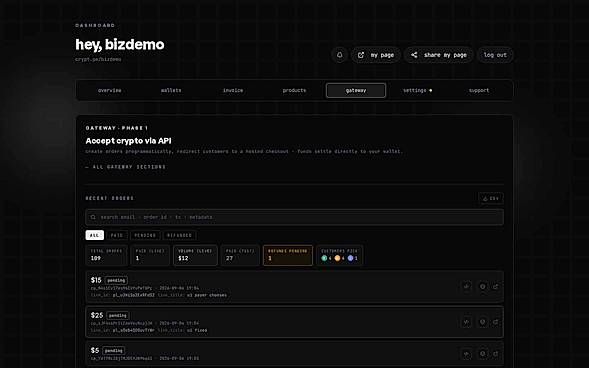Click the pending badge on the $15 order
The height and width of the screenshot is (368, 589).
(x=116, y=280)
